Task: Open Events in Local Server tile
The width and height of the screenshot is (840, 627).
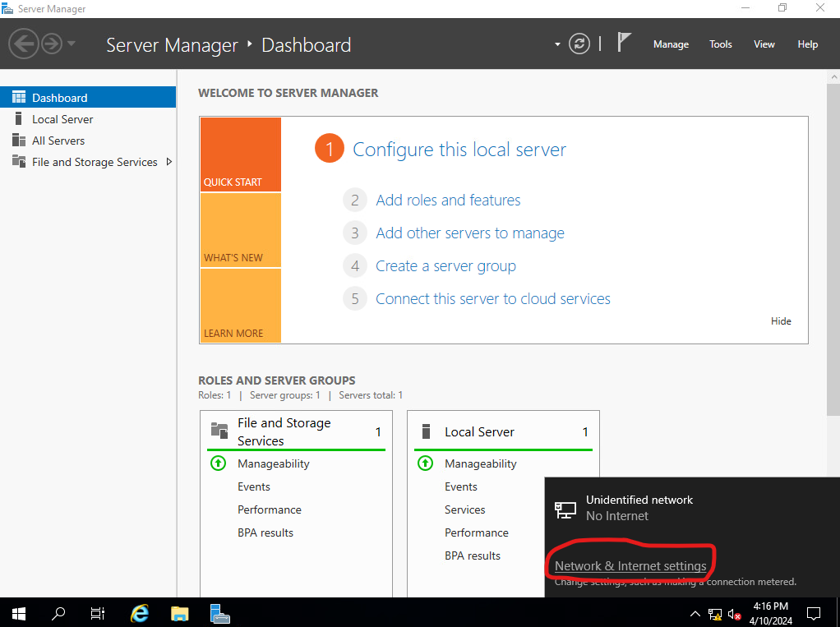Action: coord(461,486)
